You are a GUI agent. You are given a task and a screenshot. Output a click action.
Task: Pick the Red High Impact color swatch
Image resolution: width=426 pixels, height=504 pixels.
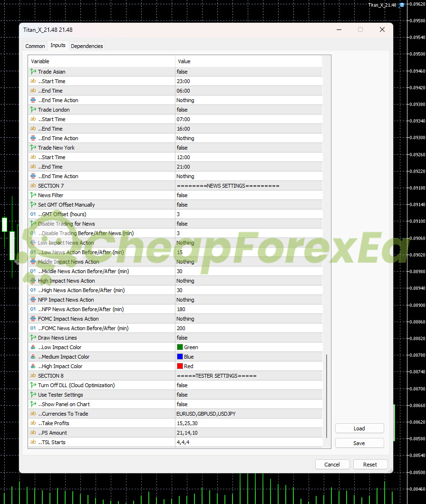[180, 366]
